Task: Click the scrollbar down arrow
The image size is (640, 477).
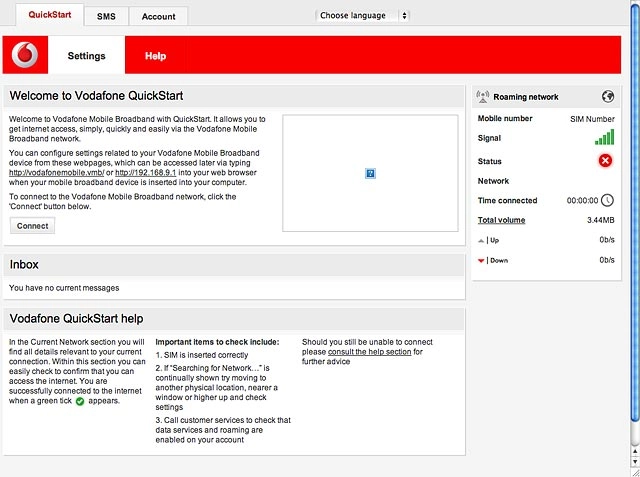Action: [x=635, y=461]
